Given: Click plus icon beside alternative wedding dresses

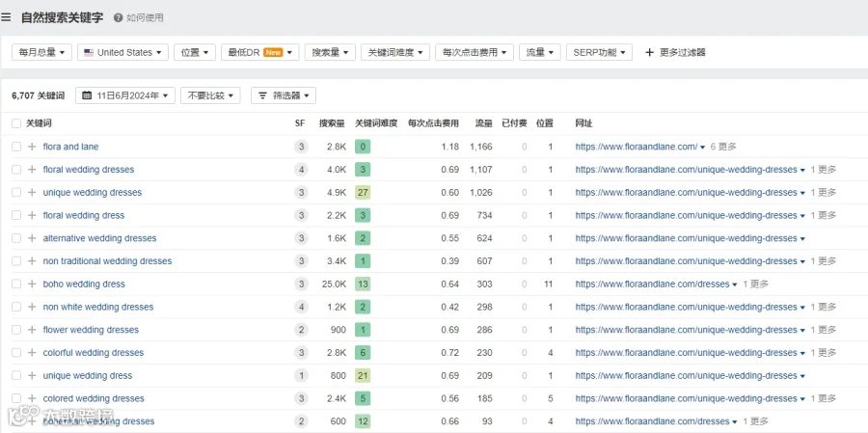Looking at the screenshot, I should 32,238.
